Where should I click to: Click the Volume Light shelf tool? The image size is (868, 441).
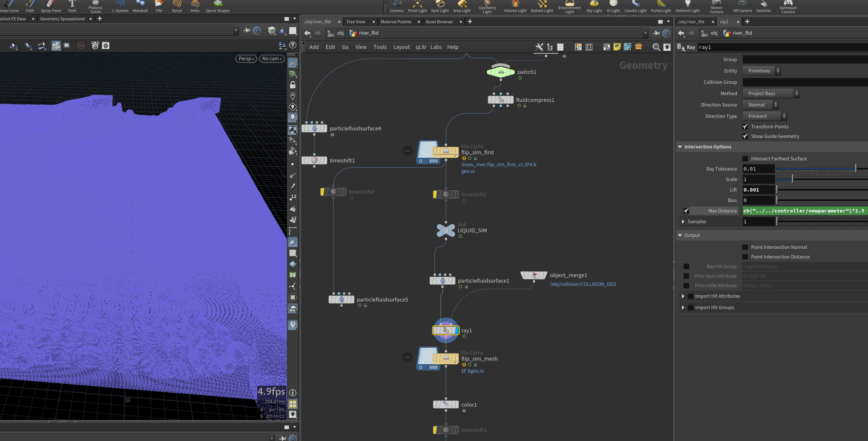(x=515, y=7)
